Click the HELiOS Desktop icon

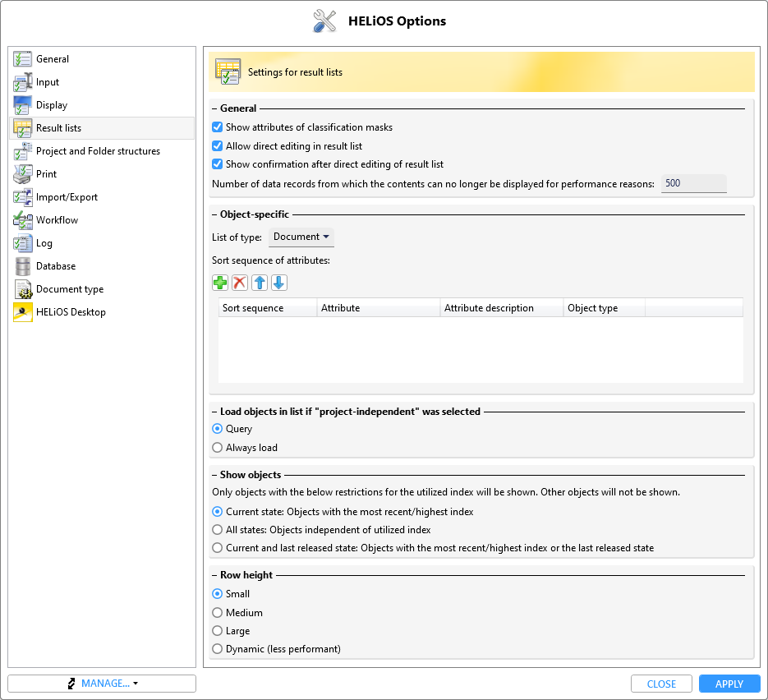22,312
